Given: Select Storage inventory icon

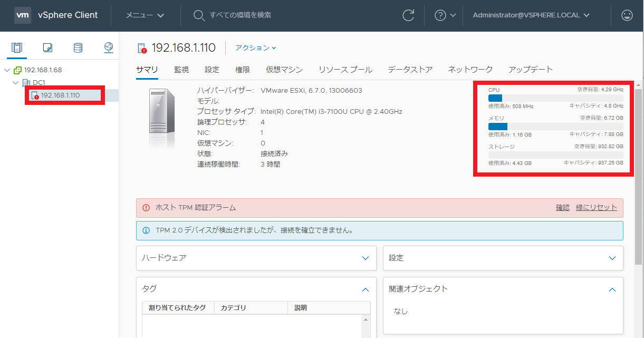Looking at the screenshot, I should [x=78, y=48].
